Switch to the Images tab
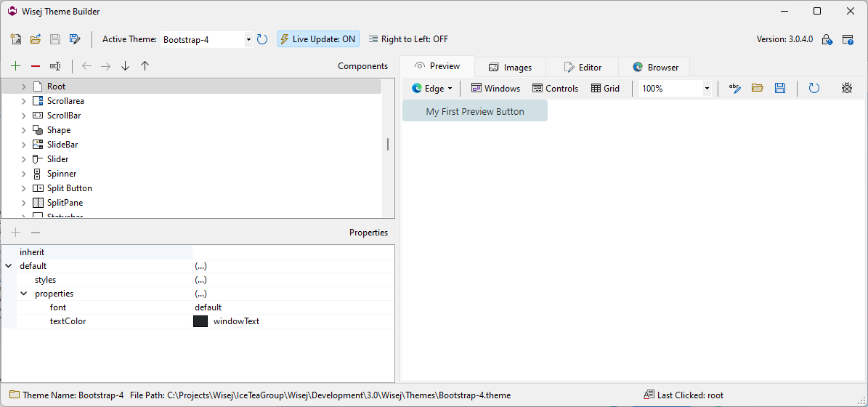Viewport: 868px width, 407px height. (x=510, y=68)
